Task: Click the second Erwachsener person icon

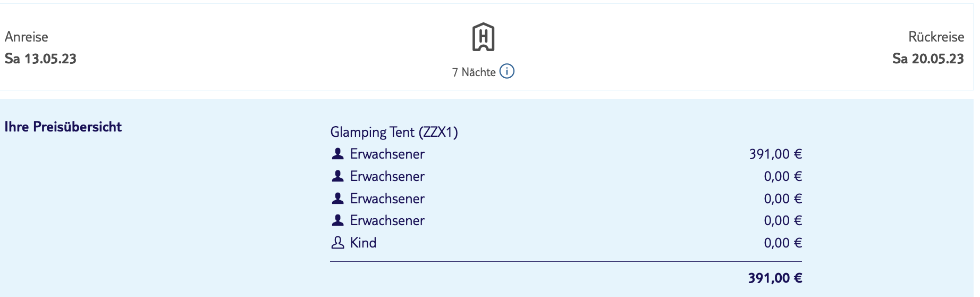Action: click(337, 176)
